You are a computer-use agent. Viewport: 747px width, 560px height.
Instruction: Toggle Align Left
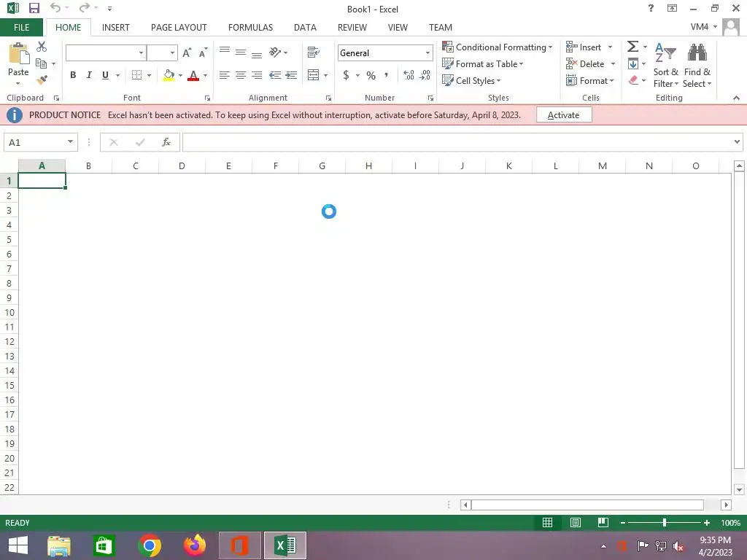click(225, 75)
